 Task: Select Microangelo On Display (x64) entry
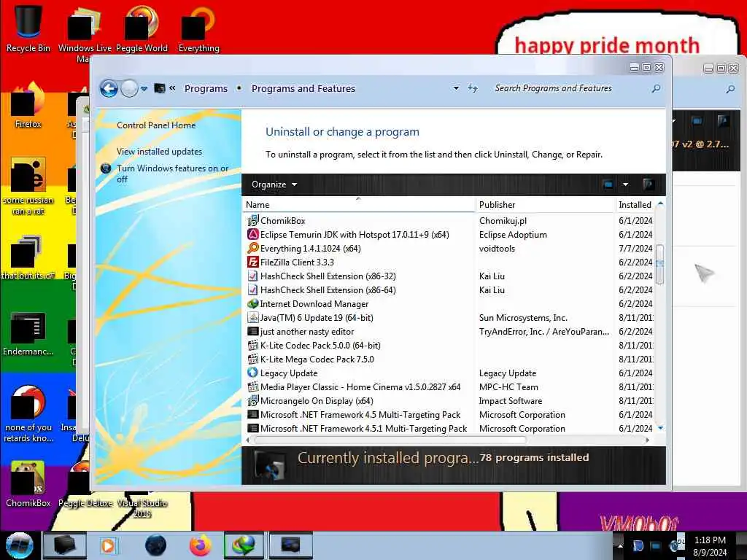[317, 401]
